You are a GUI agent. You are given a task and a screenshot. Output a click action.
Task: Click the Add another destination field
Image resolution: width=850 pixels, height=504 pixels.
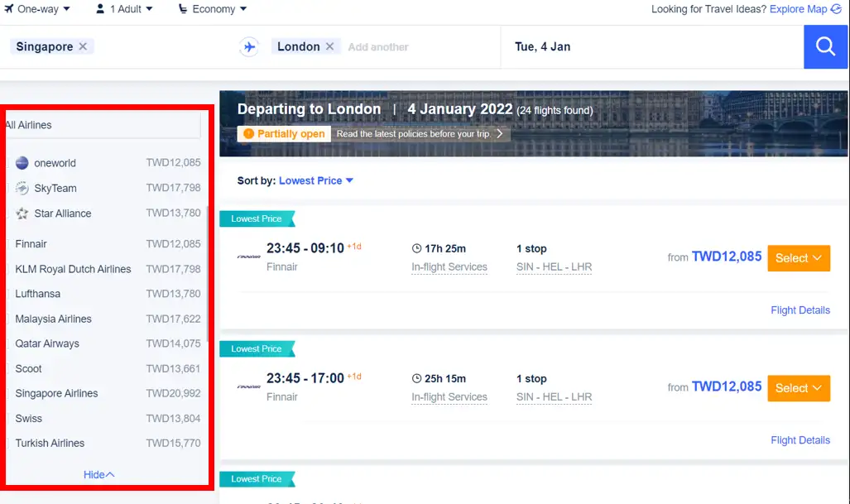click(378, 47)
